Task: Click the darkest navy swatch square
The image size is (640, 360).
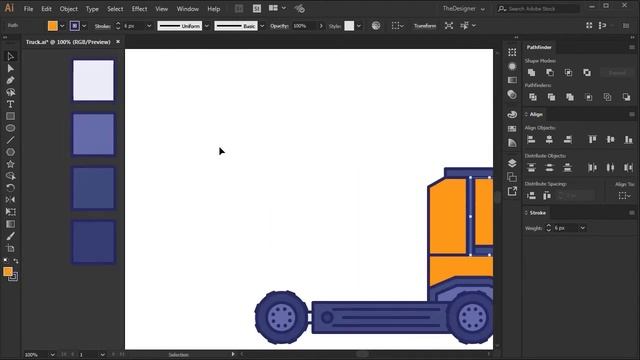Action: pyautogui.click(x=93, y=242)
